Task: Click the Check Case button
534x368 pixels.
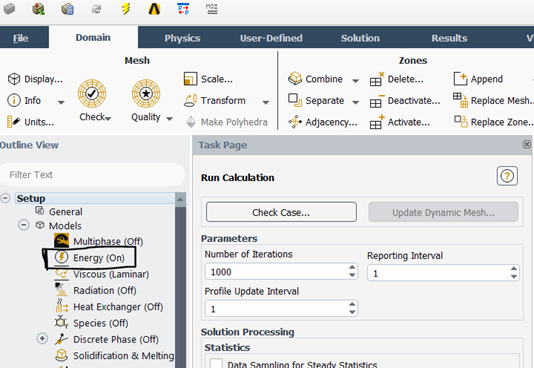Action: pos(281,212)
